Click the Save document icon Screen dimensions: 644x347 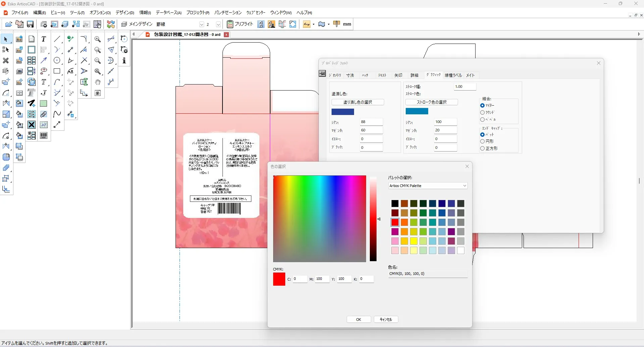[x=30, y=24]
